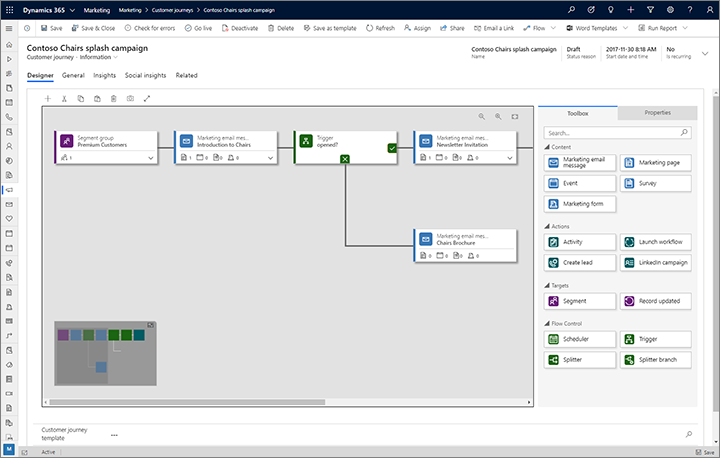This screenshot has height=458, width=720.
Task: Click the plus quick create icon
Action: pyautogui.click(x=630, y=10)
